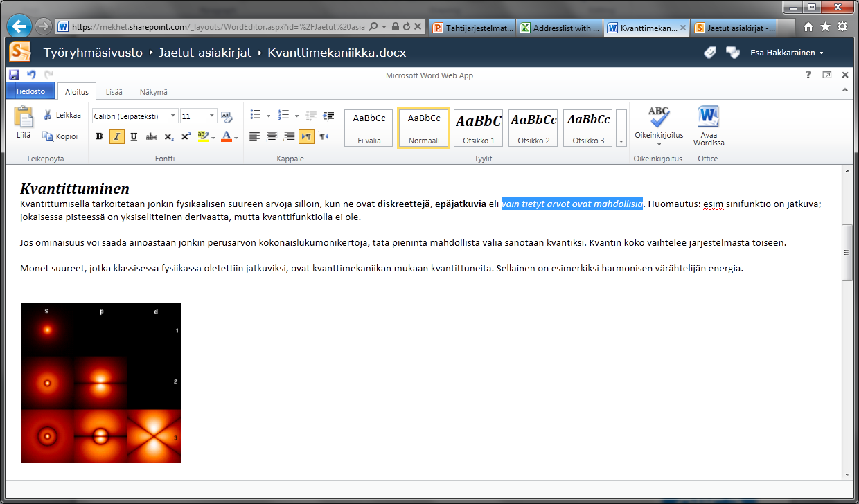859x504 pixels.
Task: Apply bulleted list
Action: click(256, 115)
